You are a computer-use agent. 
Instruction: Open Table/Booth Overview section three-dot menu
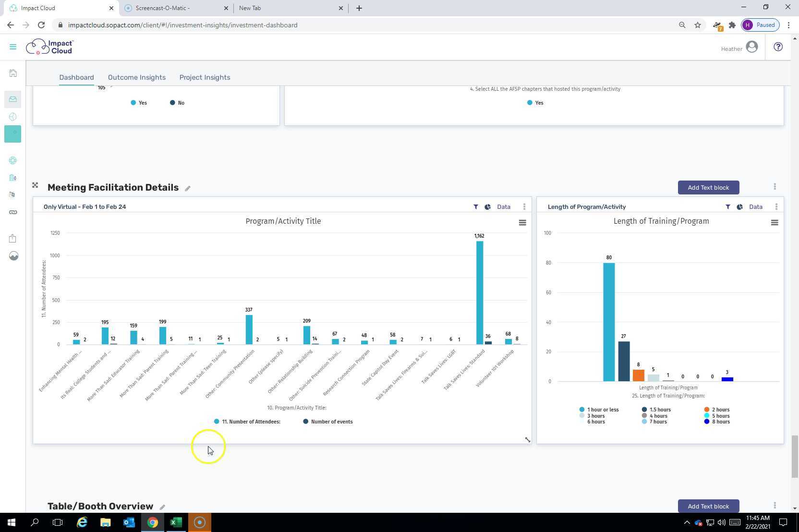point(775,506)
